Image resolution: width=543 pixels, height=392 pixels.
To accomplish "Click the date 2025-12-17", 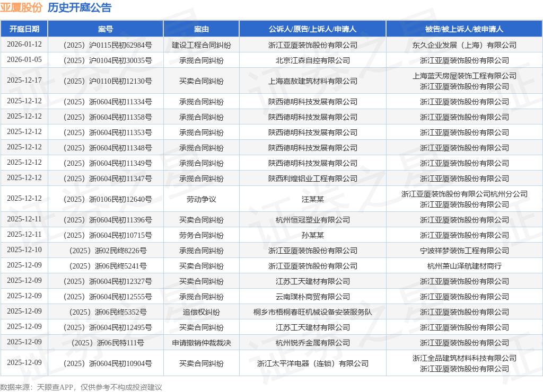I will click(x=24, y=81).
